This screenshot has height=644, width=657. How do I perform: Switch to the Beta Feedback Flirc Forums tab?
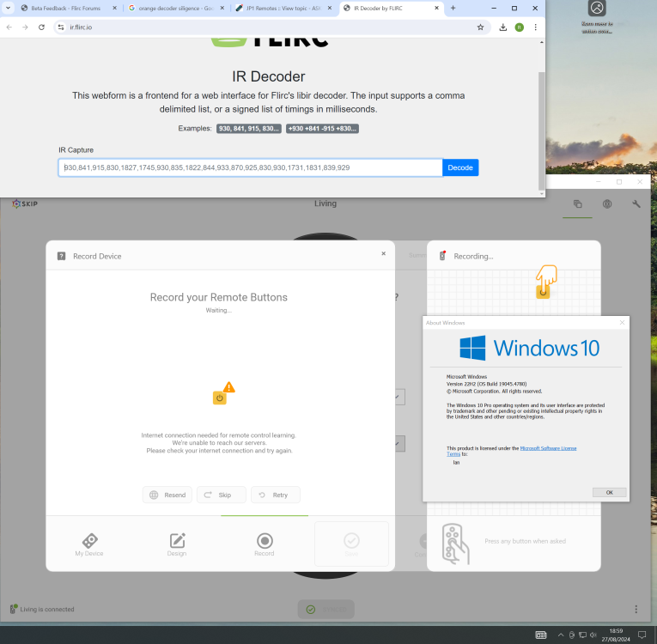tap(65, 8)
